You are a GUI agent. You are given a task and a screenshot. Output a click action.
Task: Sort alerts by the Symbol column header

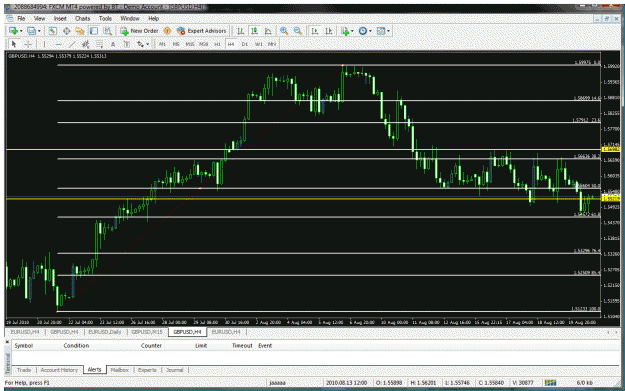click(x=24, y=346)
